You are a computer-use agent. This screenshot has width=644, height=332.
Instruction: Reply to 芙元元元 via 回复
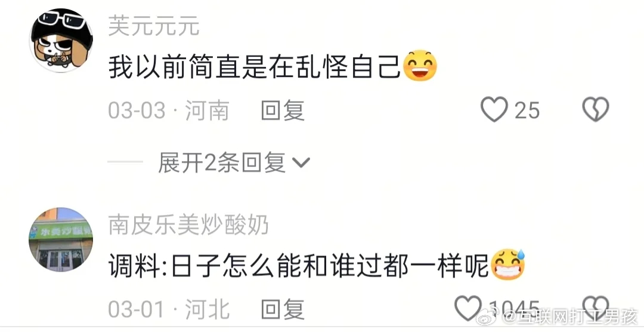pos(283,110)
